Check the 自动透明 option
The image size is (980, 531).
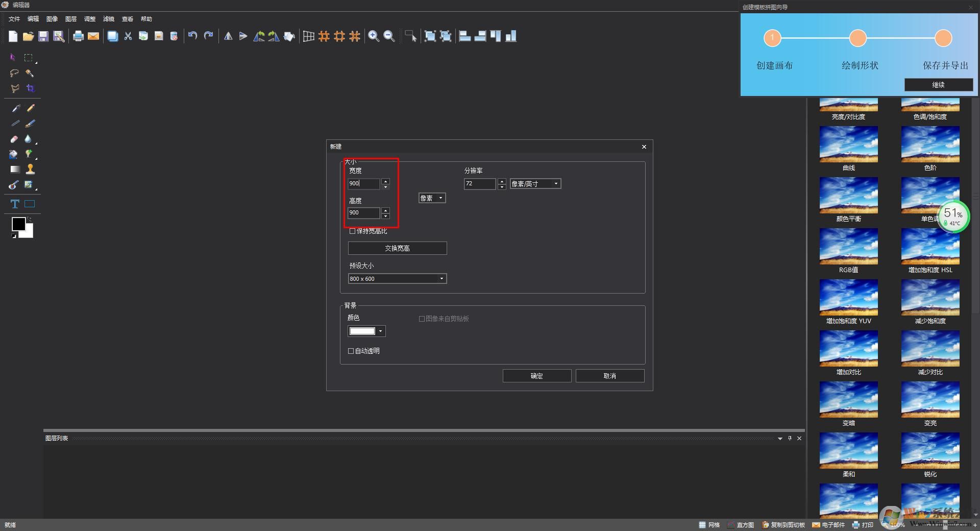pyautogui.click(x=351, y=351)
